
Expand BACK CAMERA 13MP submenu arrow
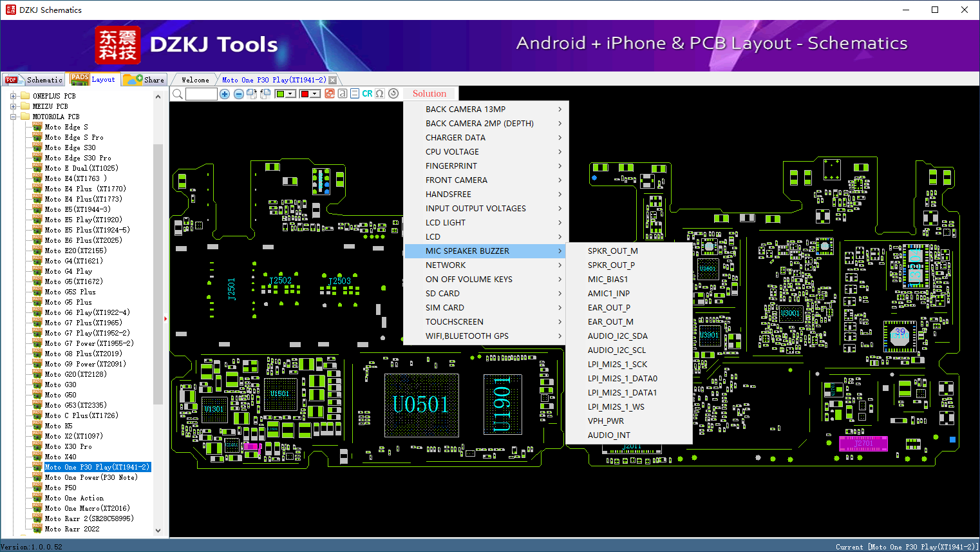(x=560, y=109)
